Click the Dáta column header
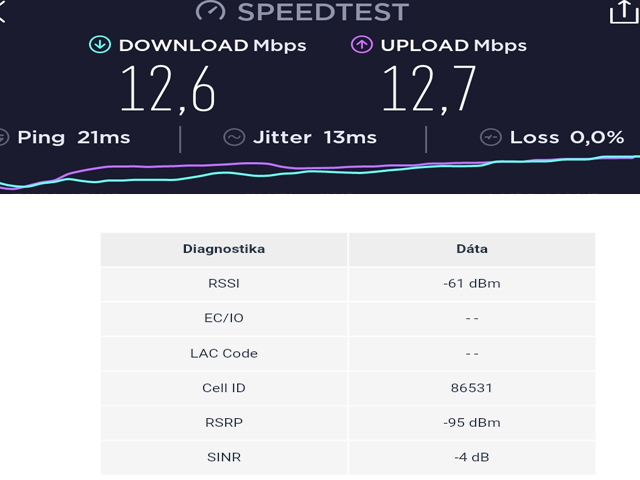Image resolution: width=640 pixels, height=480 pixels. click(x=471, y=249)
